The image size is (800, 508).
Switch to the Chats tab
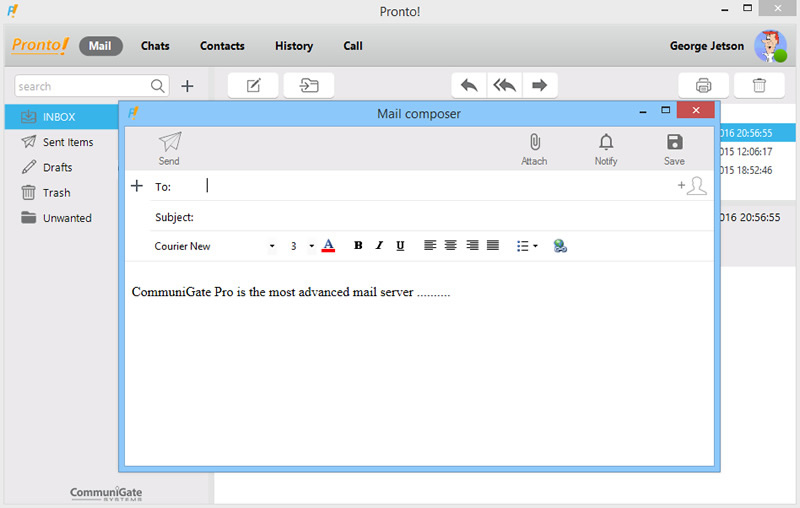coord(155,46)
